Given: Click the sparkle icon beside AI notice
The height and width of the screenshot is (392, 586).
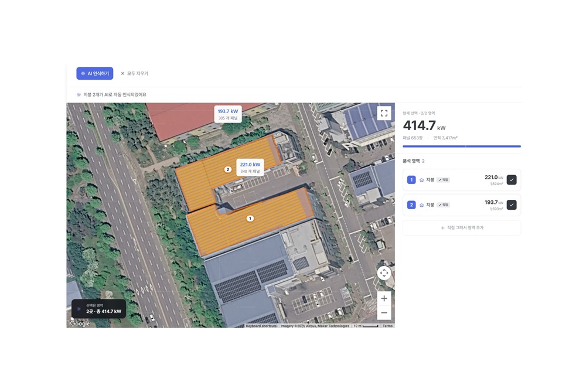Looking at the screenshot, I should point(79,94).
